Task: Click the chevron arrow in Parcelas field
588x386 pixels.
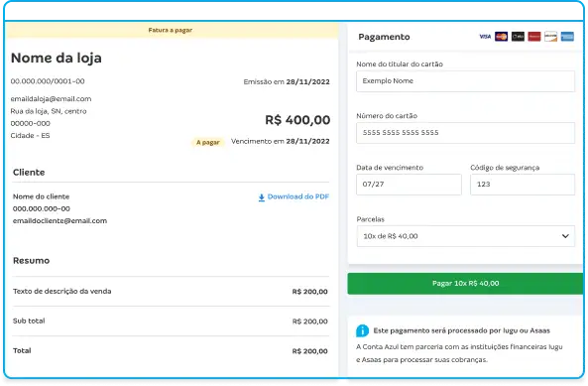Action: tap(565, 236)
